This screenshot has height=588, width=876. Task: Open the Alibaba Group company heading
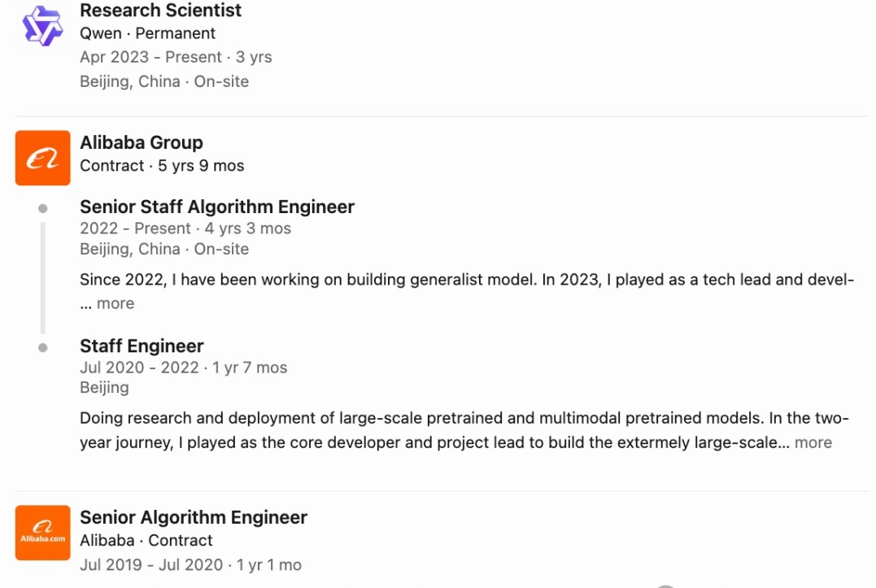(x=142, y=142)
